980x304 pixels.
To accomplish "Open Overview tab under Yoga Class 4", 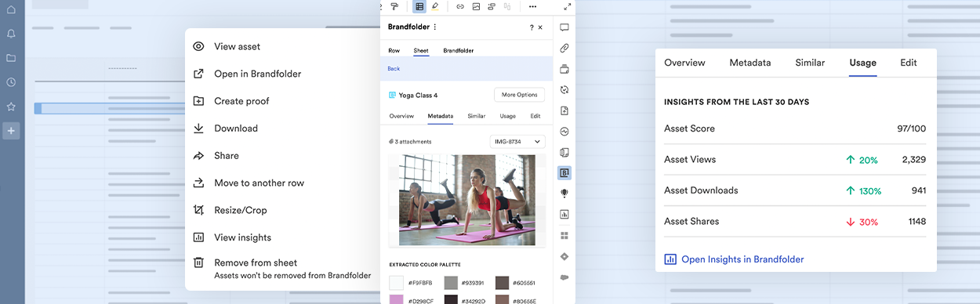I will [401, 116].
